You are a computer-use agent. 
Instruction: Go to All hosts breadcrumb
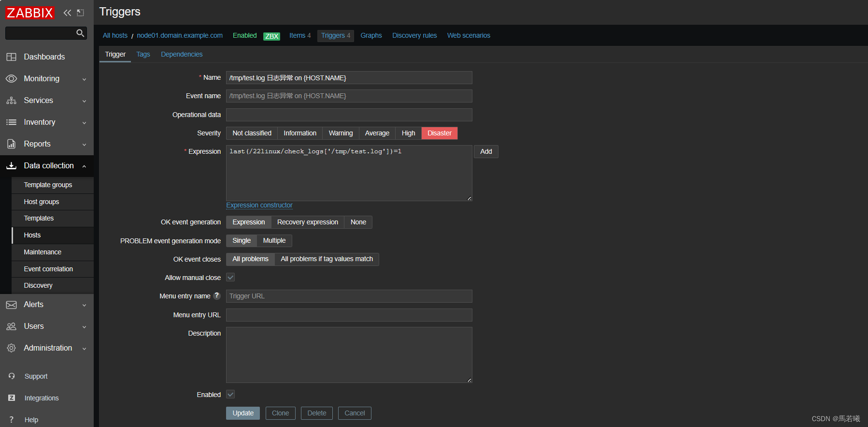(115, 35)
